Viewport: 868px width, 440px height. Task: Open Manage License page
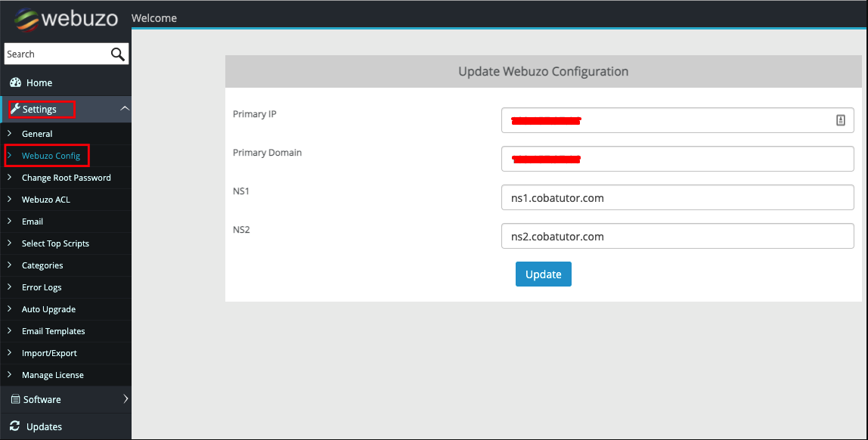[x=53, y=375]
